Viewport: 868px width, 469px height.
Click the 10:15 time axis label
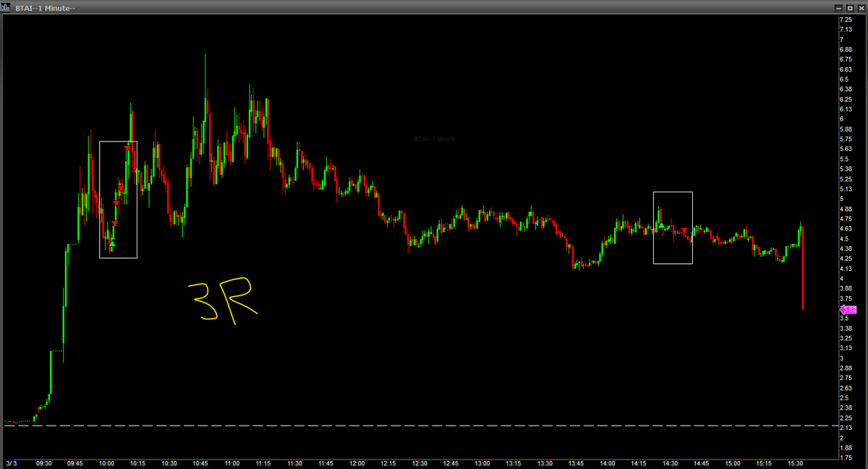point(137,463)
